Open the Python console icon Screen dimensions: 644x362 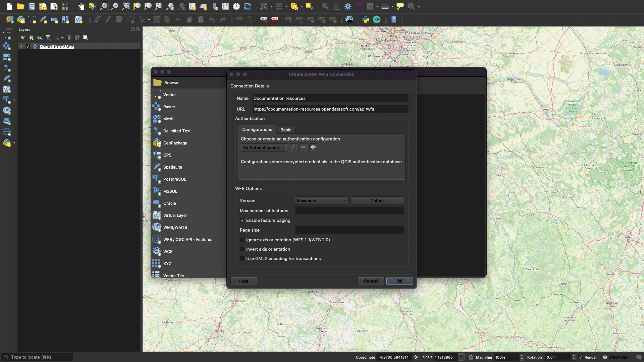click(x=366, y=19)
